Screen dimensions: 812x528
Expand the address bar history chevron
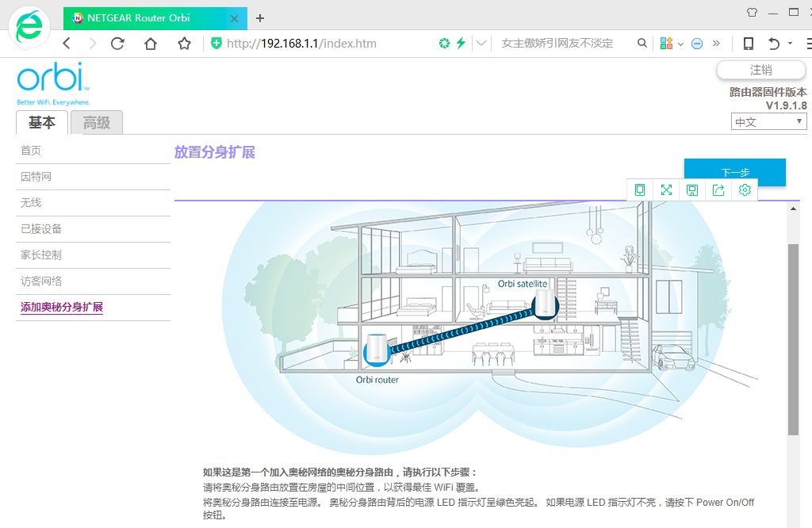point(481,44)
